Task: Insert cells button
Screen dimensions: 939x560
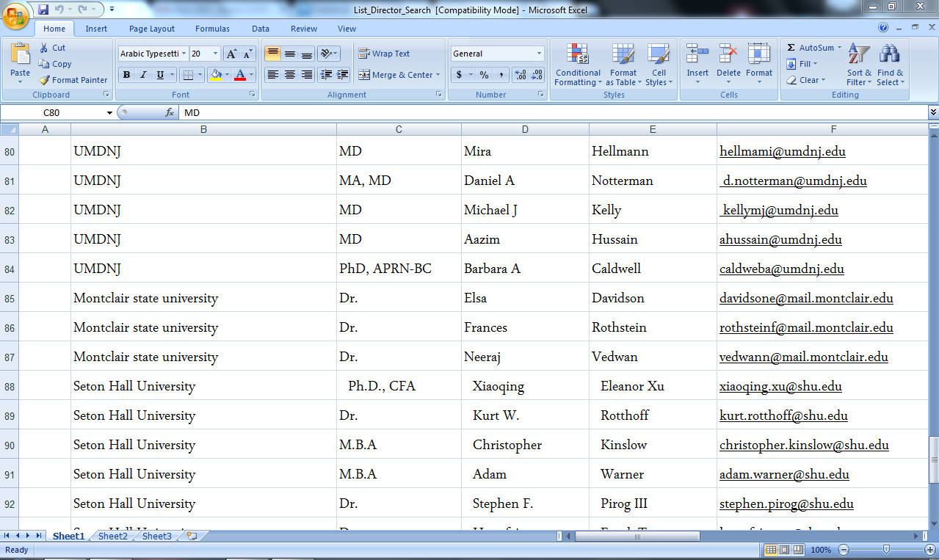Action: coord(697,65)
